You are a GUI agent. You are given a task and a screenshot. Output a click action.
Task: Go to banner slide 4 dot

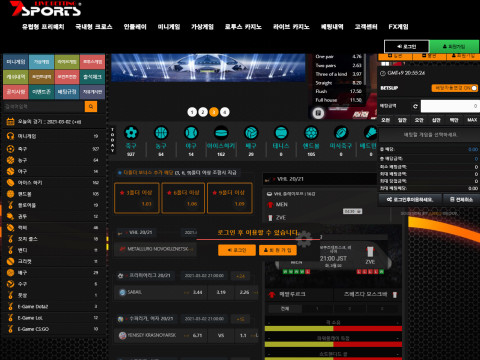click(x=225, y=112)
